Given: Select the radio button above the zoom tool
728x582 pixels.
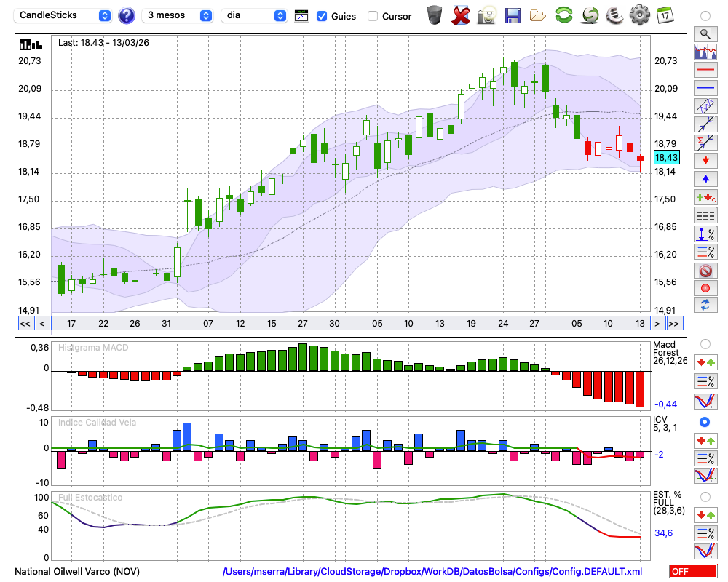Looking at the screenshot, I should [705, 16].
